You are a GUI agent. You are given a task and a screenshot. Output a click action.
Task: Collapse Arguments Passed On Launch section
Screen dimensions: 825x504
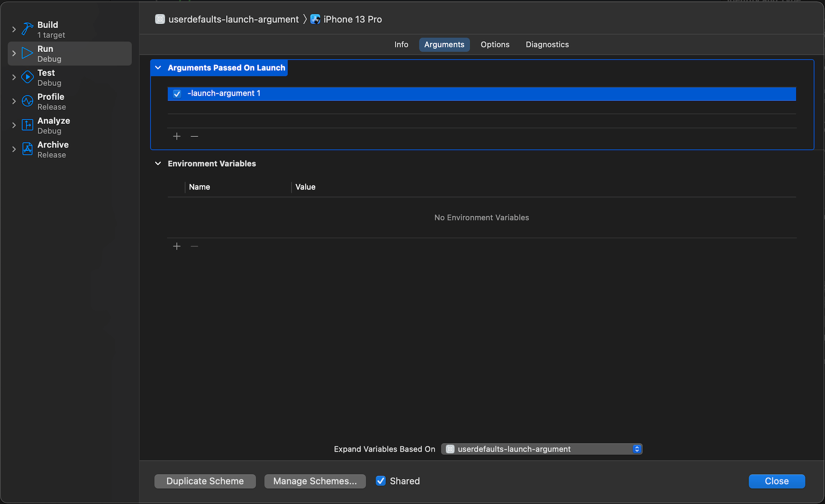point(158,68)
